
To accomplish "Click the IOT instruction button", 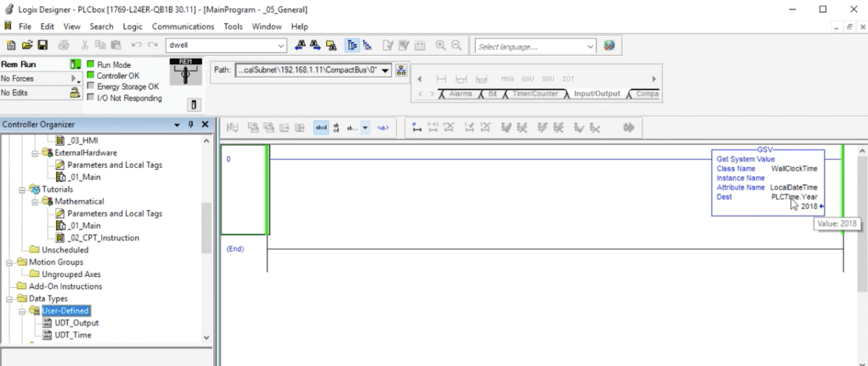I will (569, 79).
